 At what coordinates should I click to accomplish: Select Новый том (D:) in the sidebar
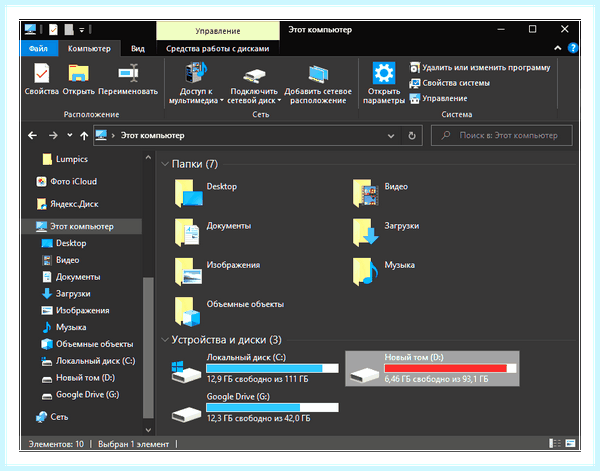click(78, 378)
